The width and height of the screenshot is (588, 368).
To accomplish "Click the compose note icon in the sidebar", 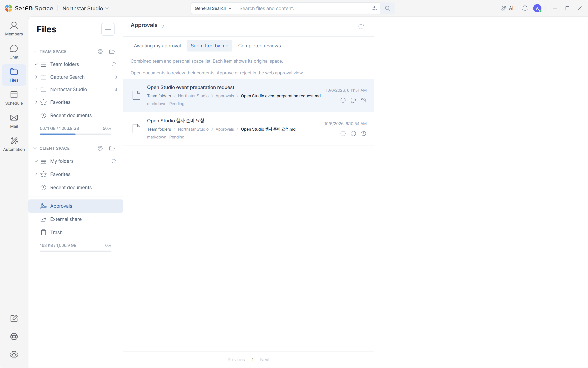I will pyautogui.click(x=14, y=318).
